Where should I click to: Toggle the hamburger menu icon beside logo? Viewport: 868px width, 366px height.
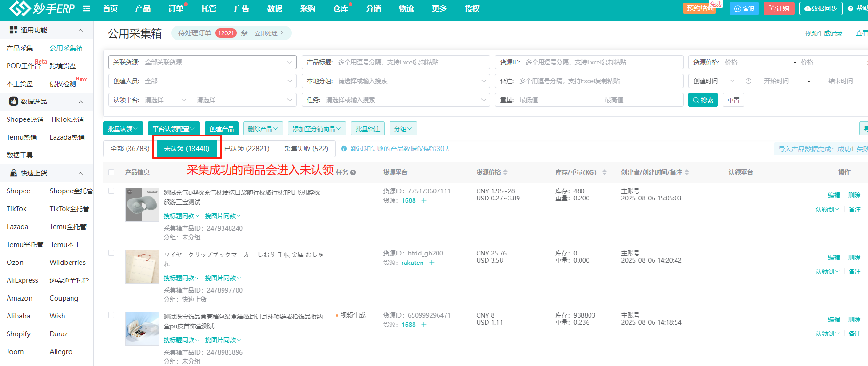[x=87, y=8]
